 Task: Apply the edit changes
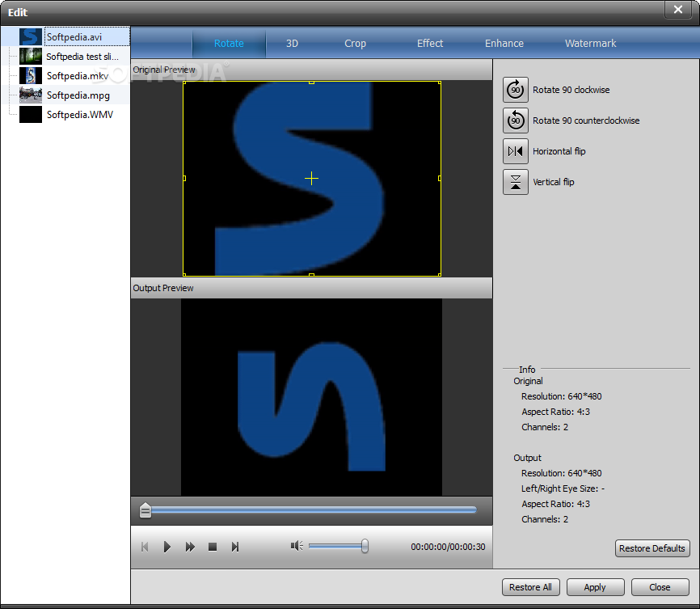click(x=595, y=587)
